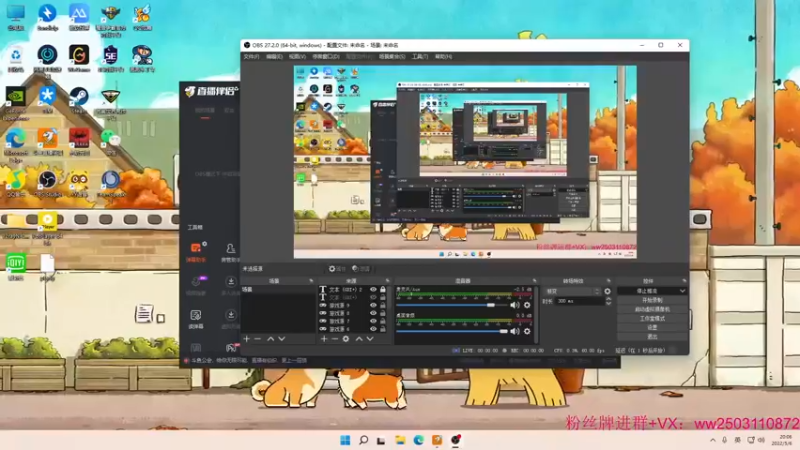Hide the 游戏源 6 source
Screen dimensions: 800x450
point(373,329)
